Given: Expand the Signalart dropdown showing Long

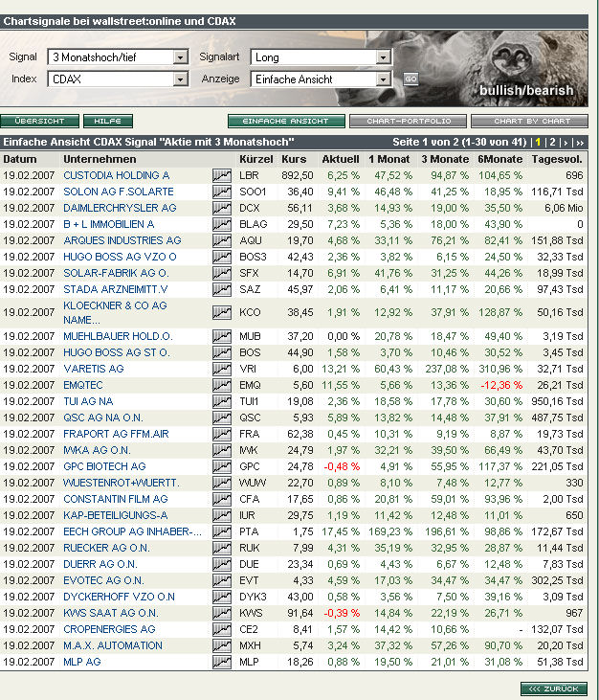Looking at the screenshot, I should 384,57.
